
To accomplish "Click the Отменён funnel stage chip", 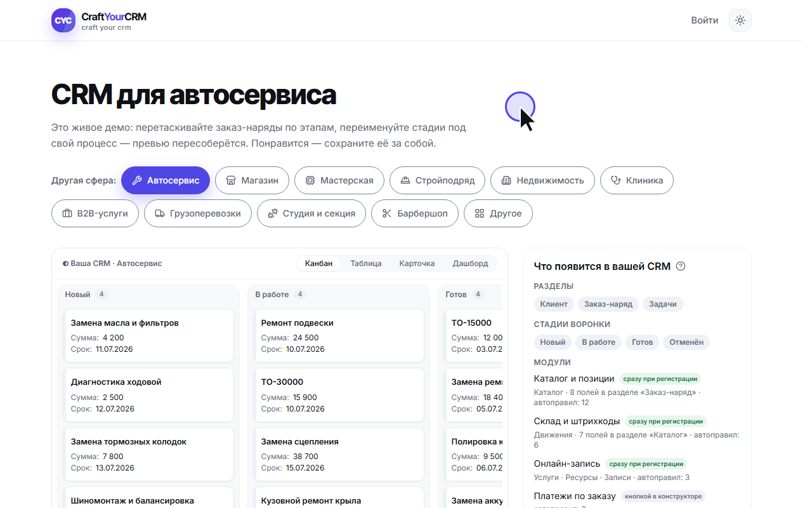I will pos(686,342).
